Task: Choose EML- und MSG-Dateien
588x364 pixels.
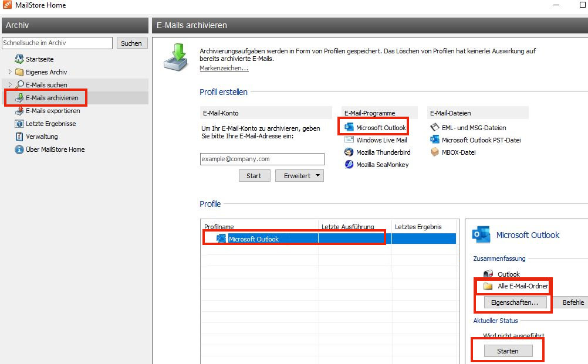Action: tap(474, 128)
